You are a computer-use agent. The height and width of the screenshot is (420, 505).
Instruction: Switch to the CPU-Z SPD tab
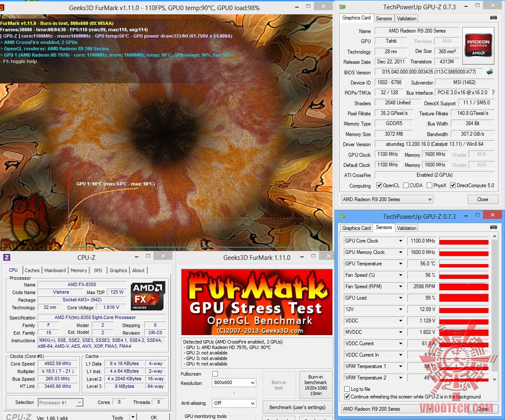click(x=98, y=270)
